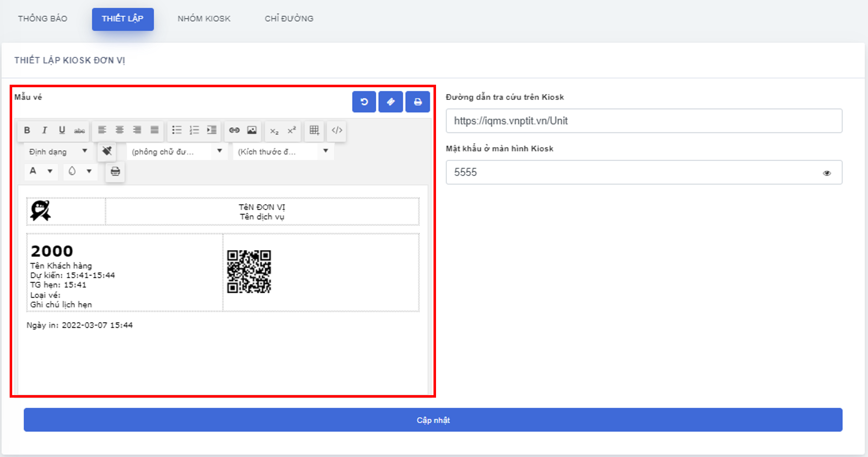Screen dimensions: 868x457
Task: Insert an image into the template
Action: (252, 130)
